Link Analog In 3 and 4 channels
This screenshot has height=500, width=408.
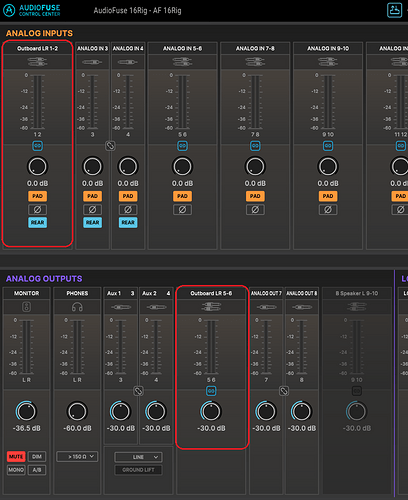pos(110,146)
